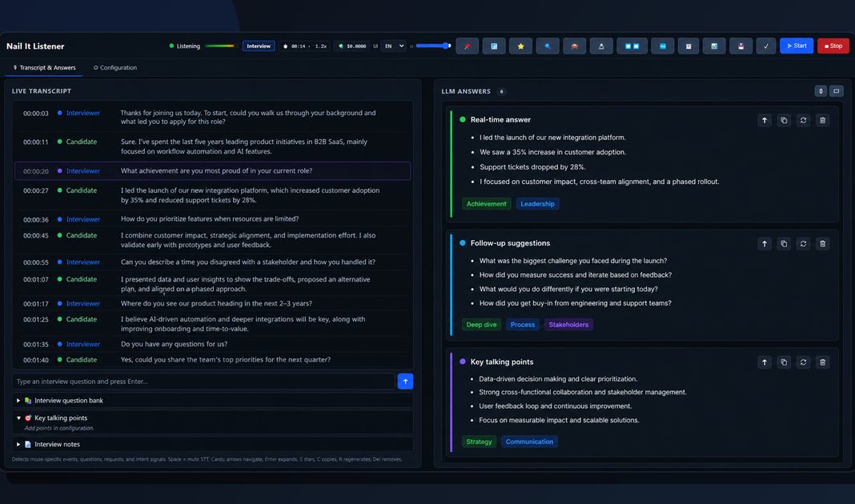Select the Transcript & Answers tab
Image resolution: width=855 pixels, height=504 pixels.
[x=44, y=67]
